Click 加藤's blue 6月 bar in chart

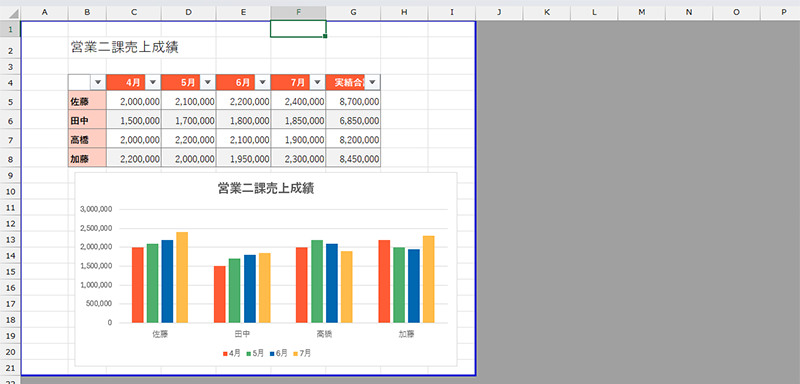pyautogui.click(x=414, y=286)
